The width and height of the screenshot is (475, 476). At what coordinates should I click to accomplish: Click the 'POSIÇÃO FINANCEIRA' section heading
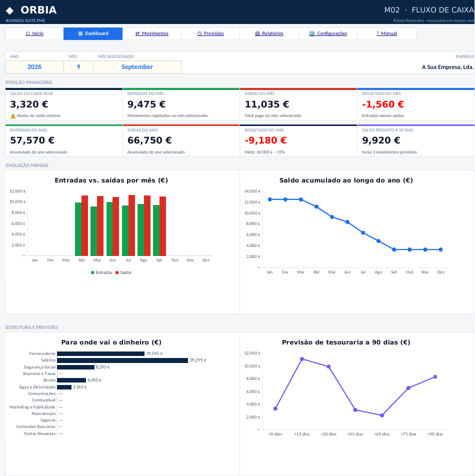pos(29,82)
